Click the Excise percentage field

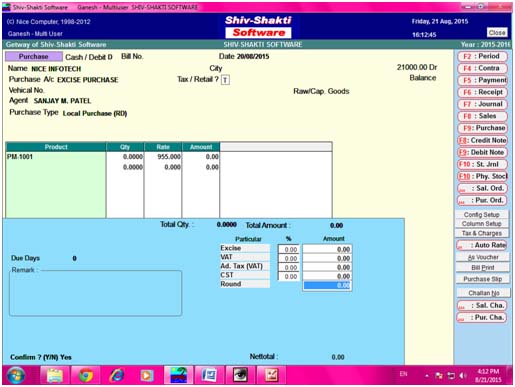pos(288,249)
